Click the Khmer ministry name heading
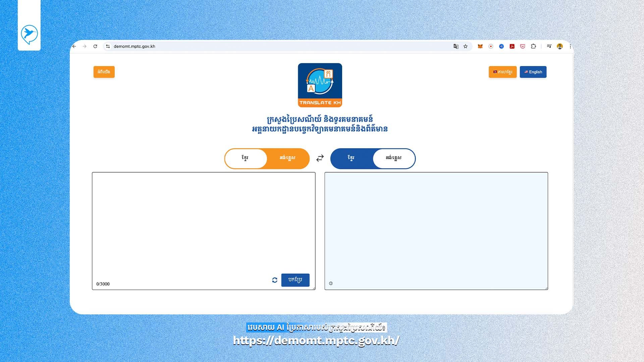Screen dimensions: 644x362 [320, 119]
